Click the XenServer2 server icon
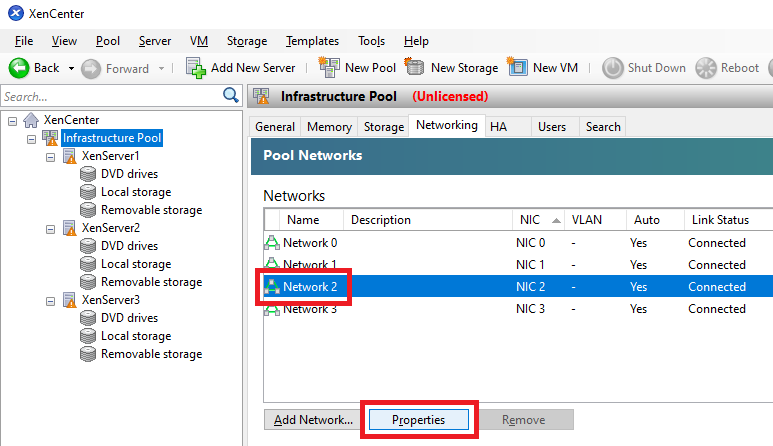The width and height of the screenshot is (773, 446). click(x=69, y=228)
